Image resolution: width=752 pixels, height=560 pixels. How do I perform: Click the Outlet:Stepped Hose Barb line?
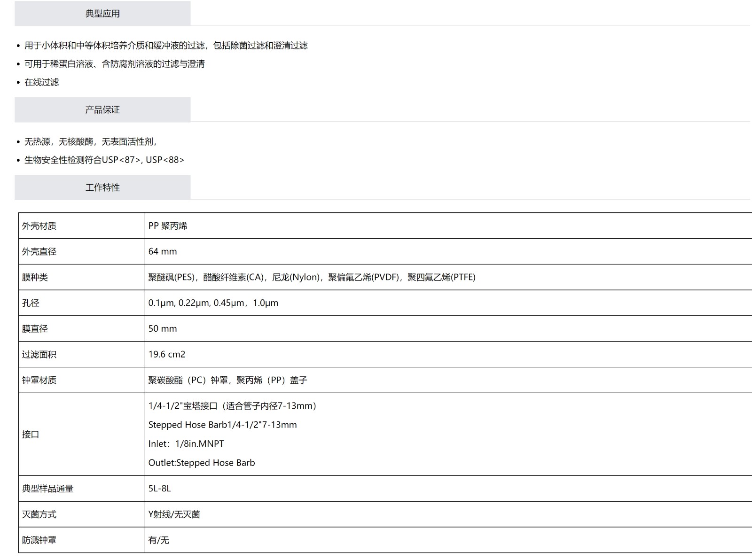click(202, 463)
